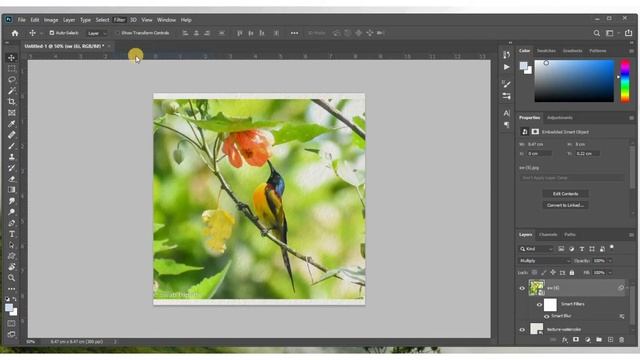Select the Horizontal Type tool
Viewport: 640px width, 360px height.
pyautogui.click(x=11, y=234)
